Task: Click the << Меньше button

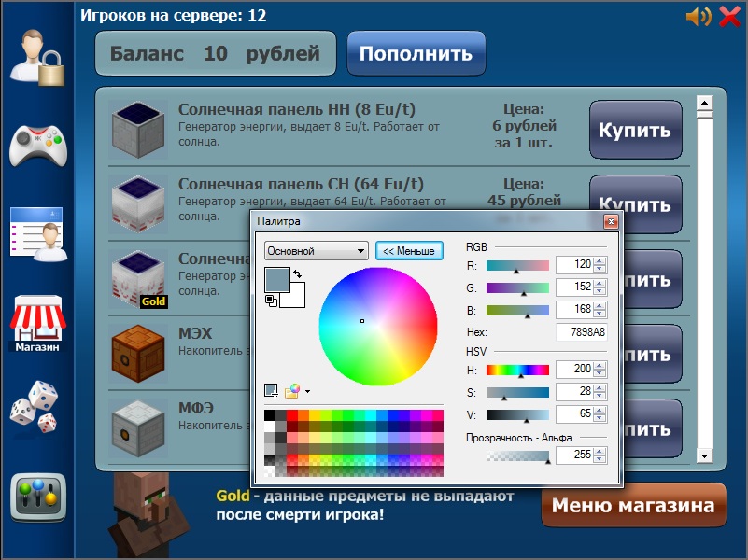Action: (409, 251)
